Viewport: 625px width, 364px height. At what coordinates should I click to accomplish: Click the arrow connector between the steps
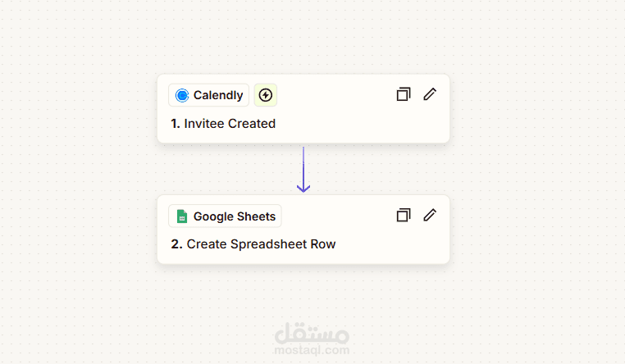(x=303, y=166)
